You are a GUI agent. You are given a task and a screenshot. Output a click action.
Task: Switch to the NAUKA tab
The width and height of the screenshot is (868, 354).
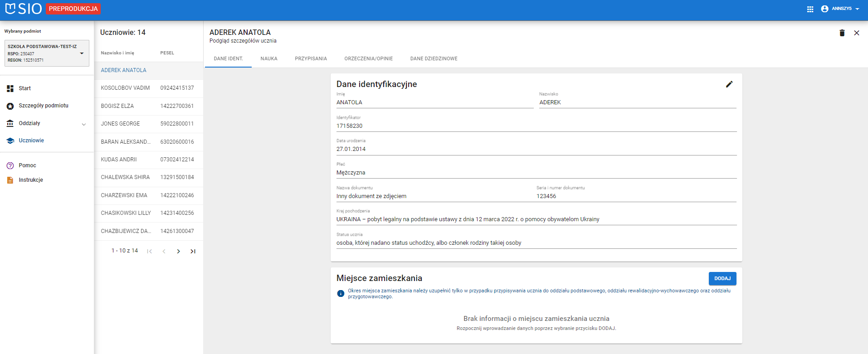[269, 58]
